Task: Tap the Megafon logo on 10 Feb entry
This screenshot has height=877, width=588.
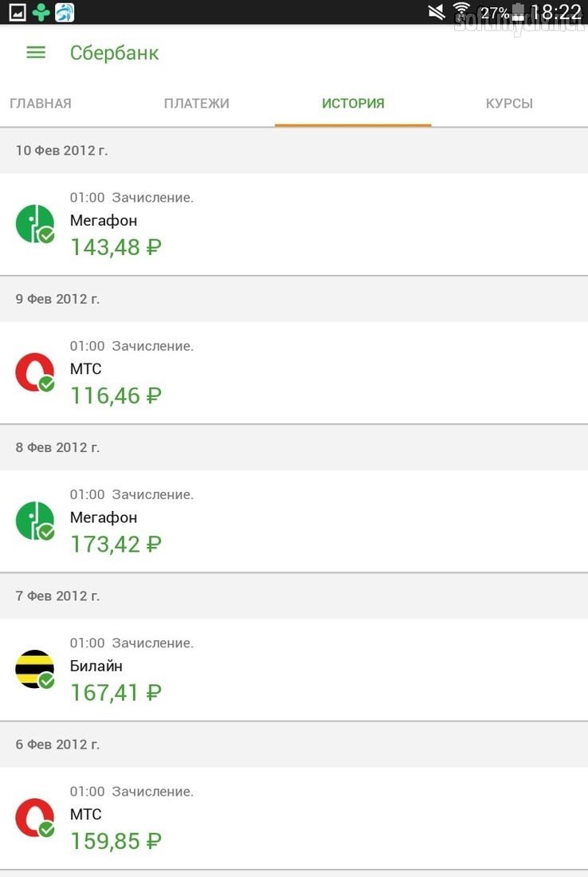Action: pyautogui.click(x=34, y=224)
